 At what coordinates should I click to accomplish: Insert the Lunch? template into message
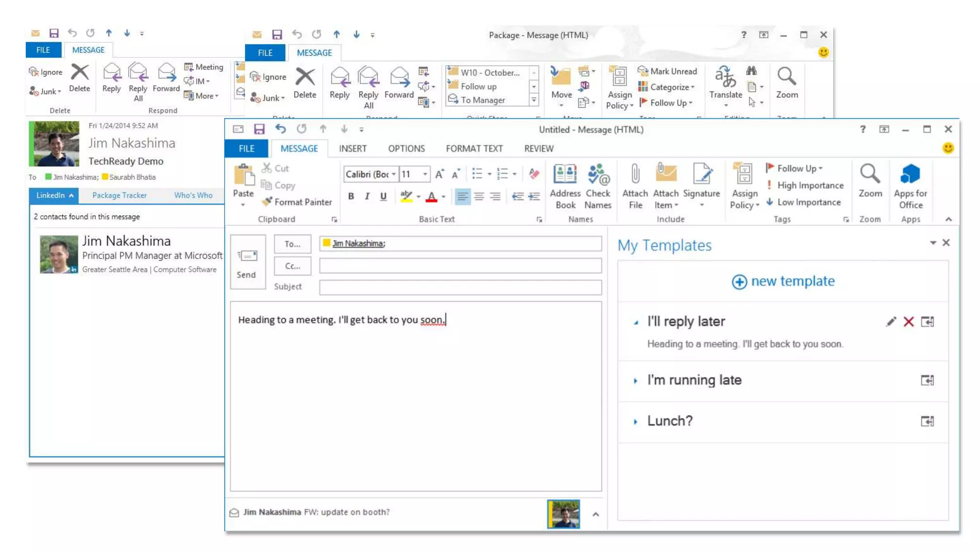tap(927, 421)
